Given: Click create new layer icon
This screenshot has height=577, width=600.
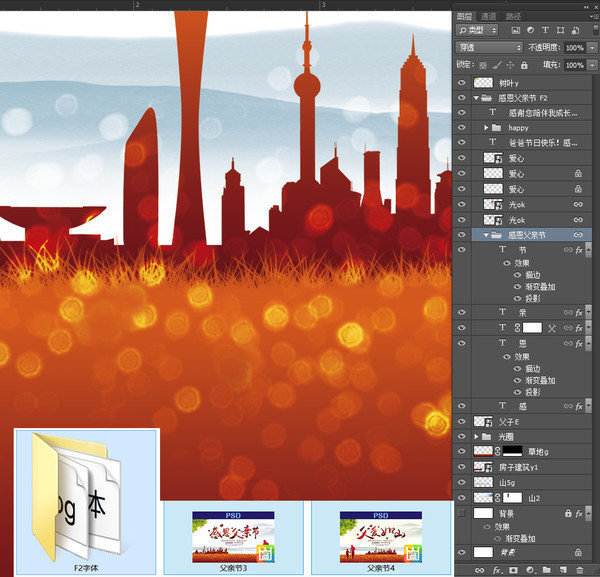Looking at the screenshot, I should pyautogui.click(x=563, y=570).
